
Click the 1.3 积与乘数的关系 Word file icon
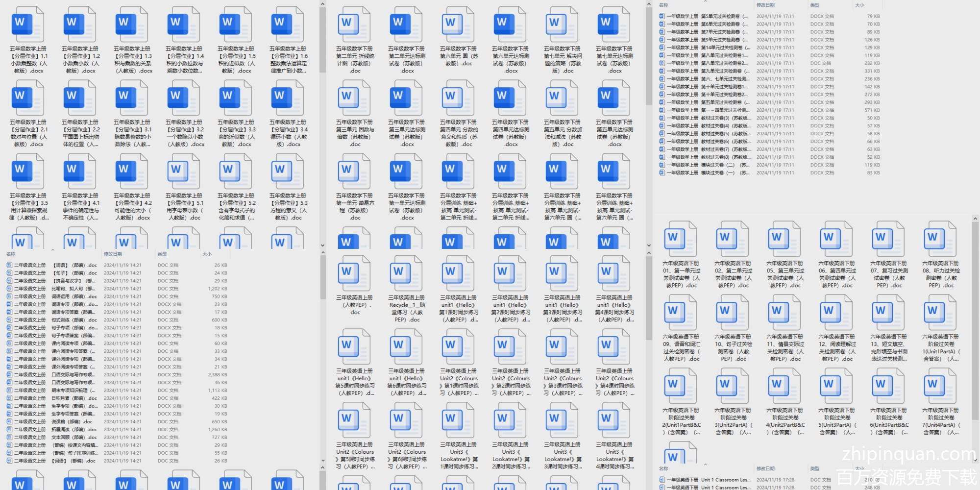point(132,24)
